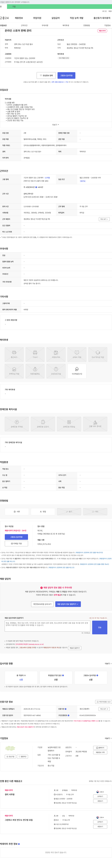
Task: Click info icon next to 취업알선기관 알선
Action: pos(63,675)
